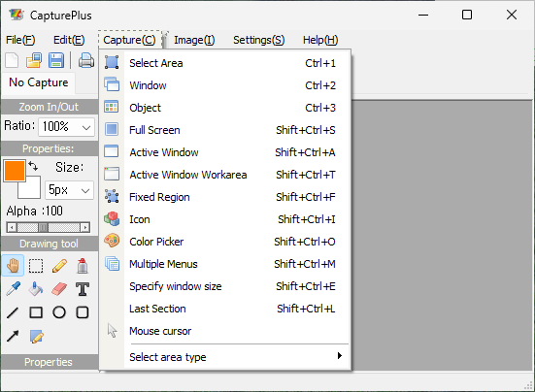Select the Rectangle shape tool
This screenshot has height=392, width=535.
pyautogui.click(x=36, y=312)
